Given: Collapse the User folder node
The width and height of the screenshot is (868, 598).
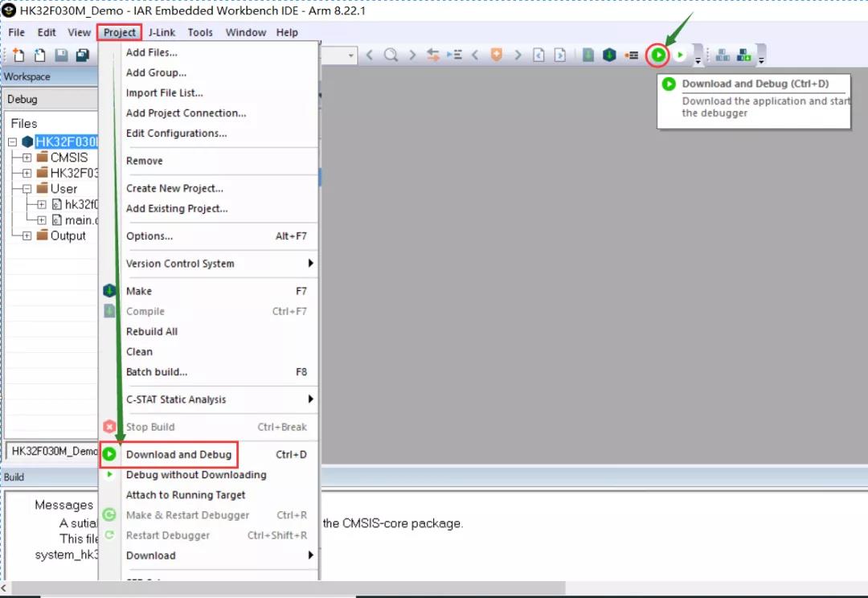Looking at the screenshot, I should click(x=27, y=189).
